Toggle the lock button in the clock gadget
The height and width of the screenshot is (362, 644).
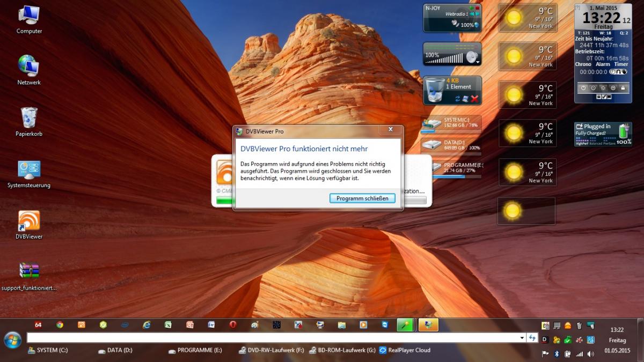tap(623, 87)
